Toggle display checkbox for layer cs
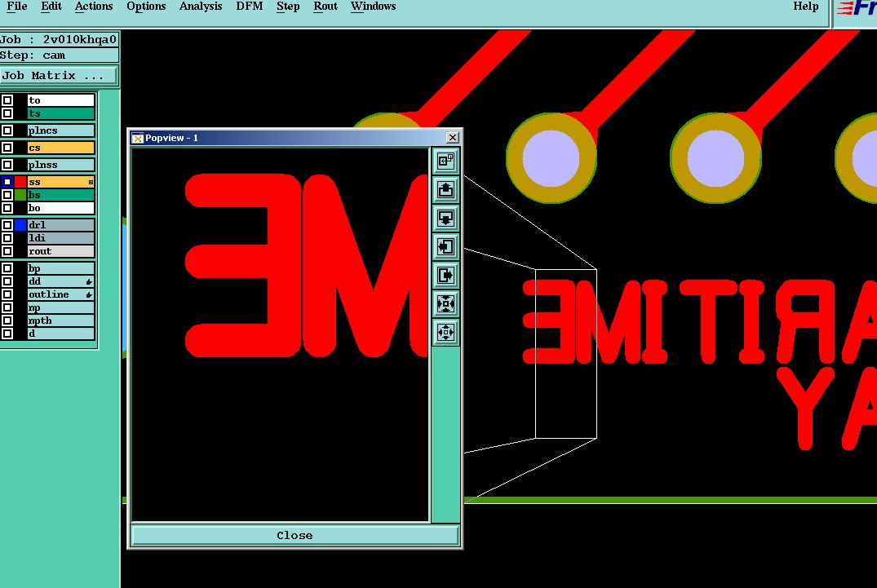Screen dimensions: 877x588 click(7, 148)
